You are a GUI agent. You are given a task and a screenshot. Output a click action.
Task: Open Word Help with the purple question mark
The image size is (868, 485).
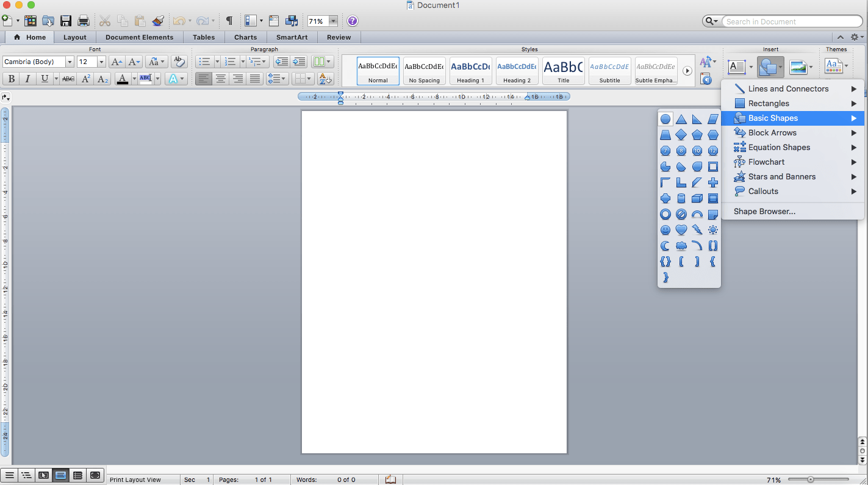(x=352, y=21)
